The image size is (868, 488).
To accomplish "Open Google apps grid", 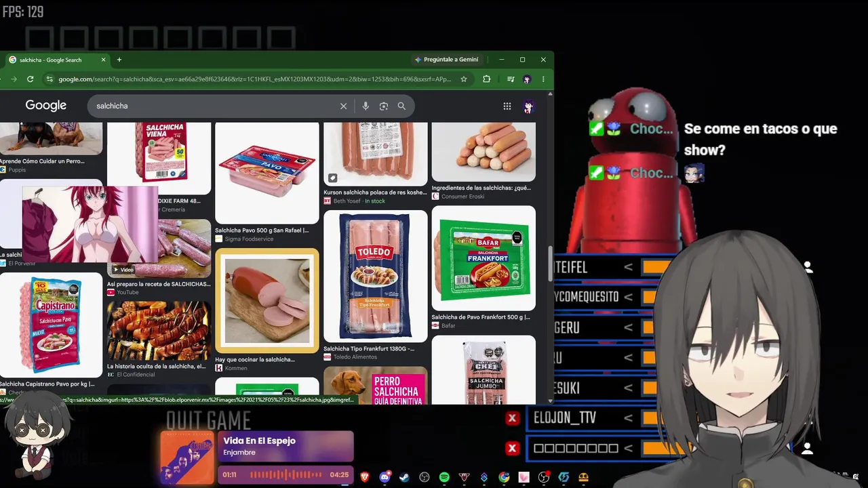I will (x=507, y=106).
